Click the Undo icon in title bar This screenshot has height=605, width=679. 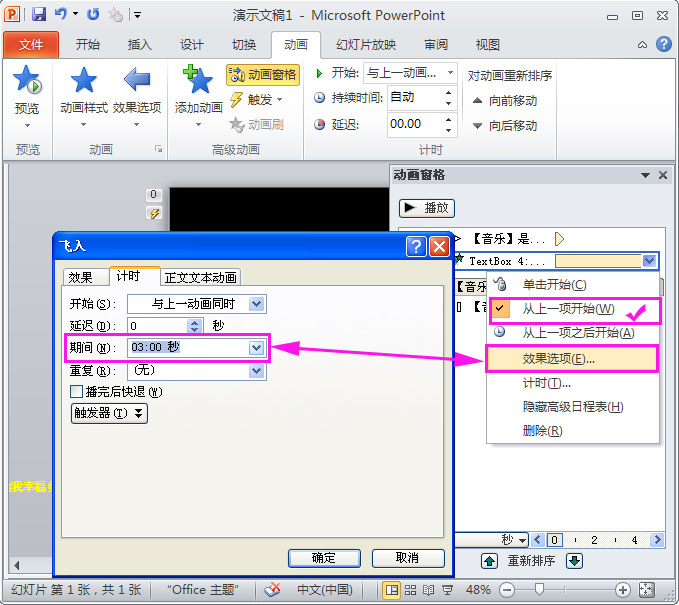[61, 14]
